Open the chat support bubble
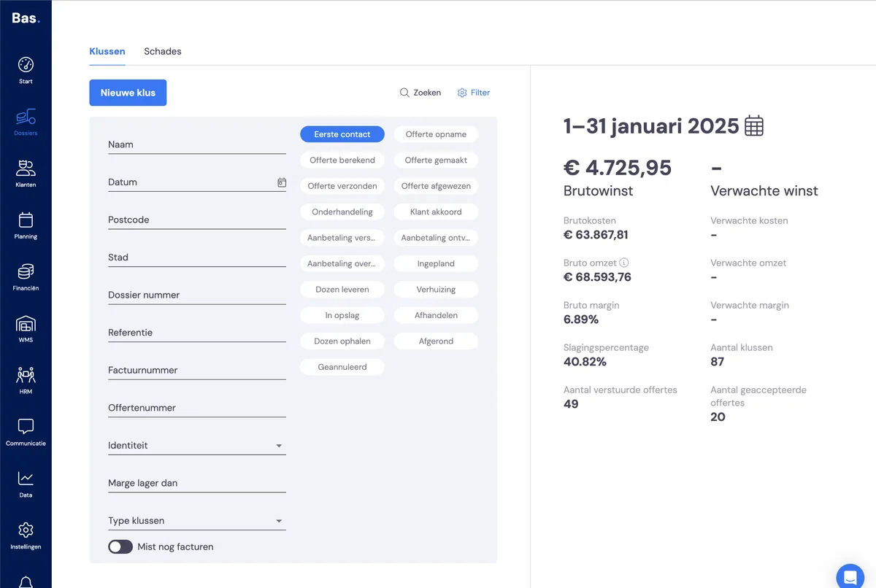The width and height of the screenshot is (876, 588). click(x=850, y=576)
